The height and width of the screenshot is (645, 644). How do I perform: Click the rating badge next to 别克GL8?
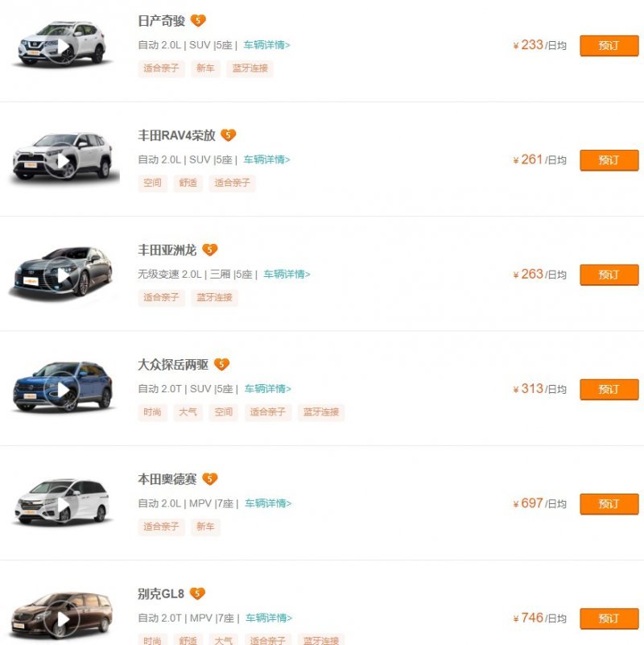[197, 594]
